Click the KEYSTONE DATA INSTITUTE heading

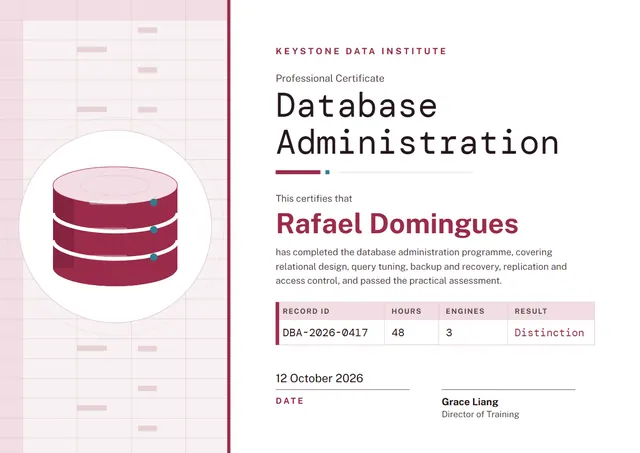tap(361, 51)
